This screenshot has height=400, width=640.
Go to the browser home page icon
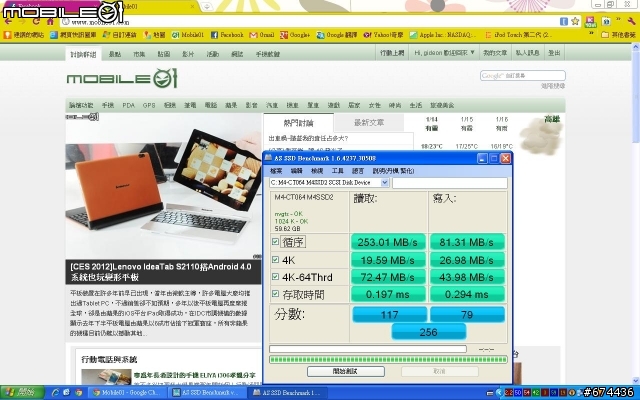51,21
